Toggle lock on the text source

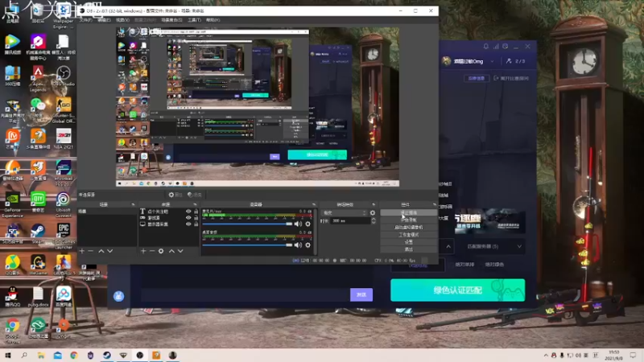coord(196,212)
